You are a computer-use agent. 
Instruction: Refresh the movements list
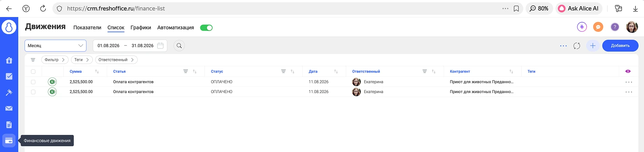coord(577,46)
